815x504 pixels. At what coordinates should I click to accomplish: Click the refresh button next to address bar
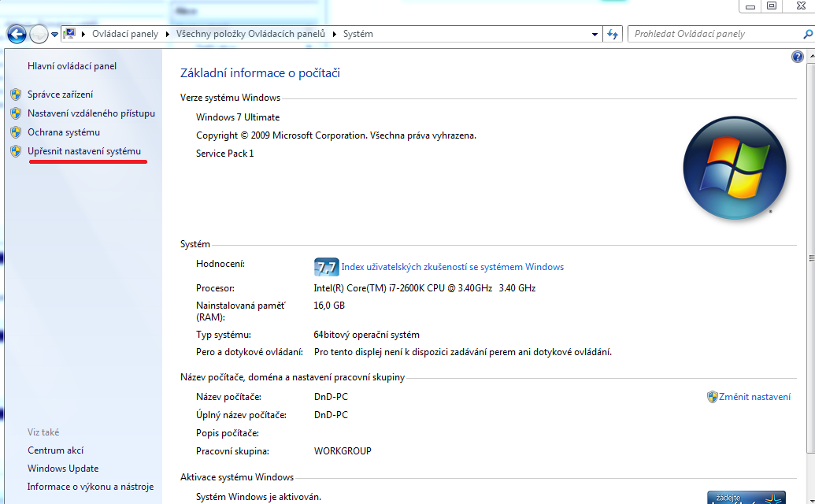[613, 35]
